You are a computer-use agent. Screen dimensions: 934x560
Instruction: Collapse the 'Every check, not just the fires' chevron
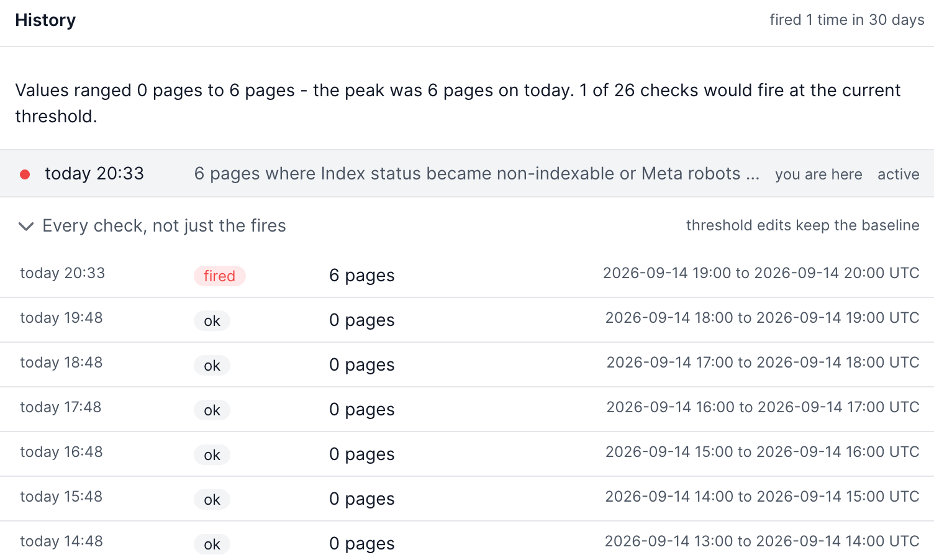26,226
